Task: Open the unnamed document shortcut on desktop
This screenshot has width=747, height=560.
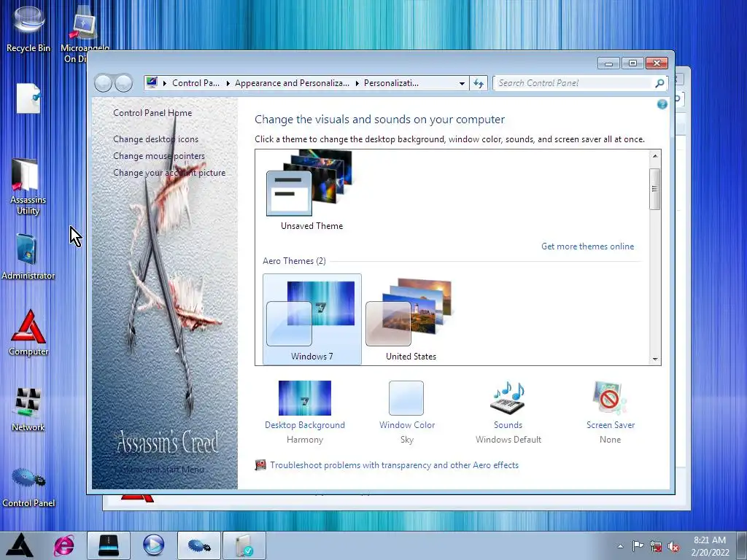Action: coord(28,98)
